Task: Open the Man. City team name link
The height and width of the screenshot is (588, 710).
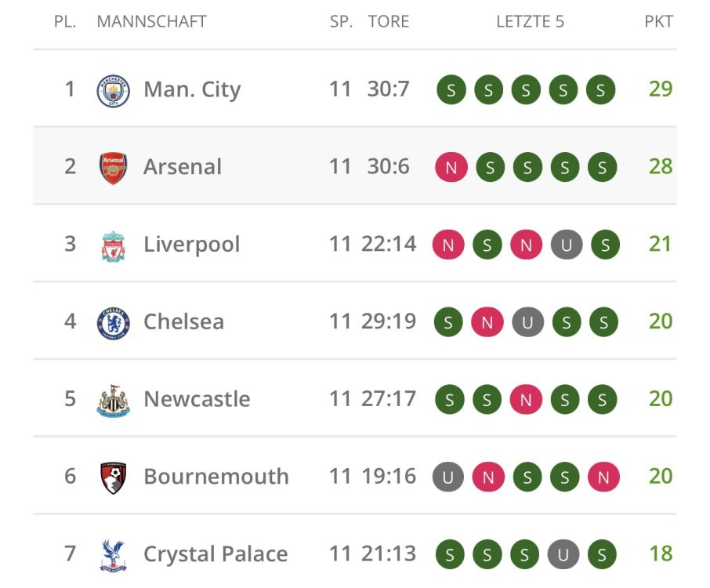Action: coord(192,90)
